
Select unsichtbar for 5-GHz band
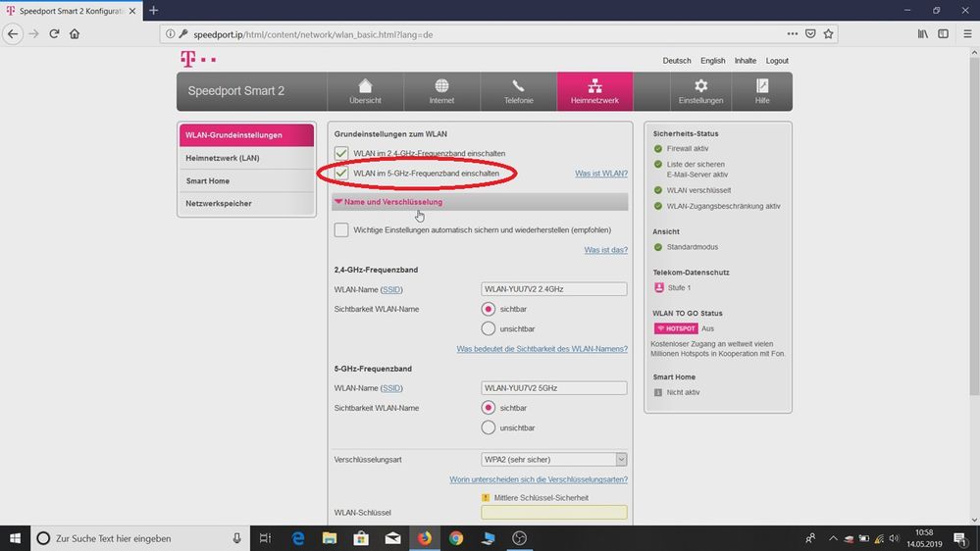click(489, 427)
